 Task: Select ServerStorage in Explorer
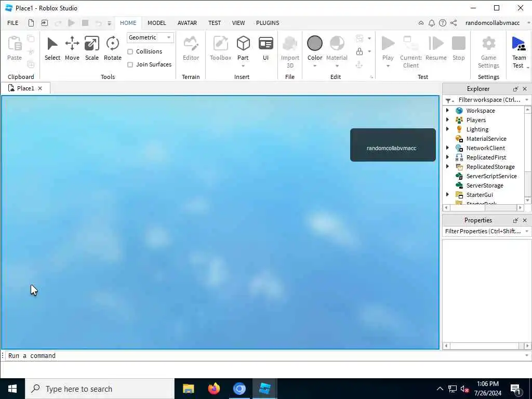point(485,185)
